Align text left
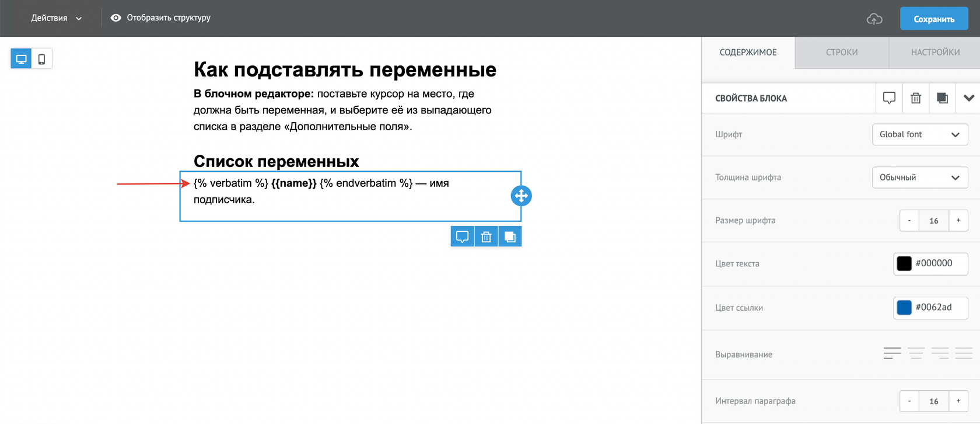 [892, 353]
